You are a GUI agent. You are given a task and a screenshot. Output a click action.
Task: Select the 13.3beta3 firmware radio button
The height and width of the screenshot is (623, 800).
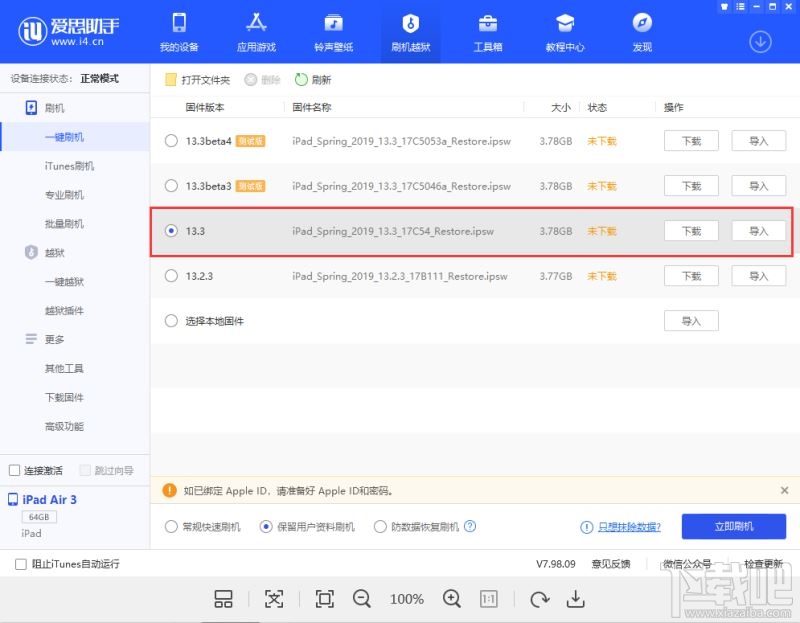point(171,185)
